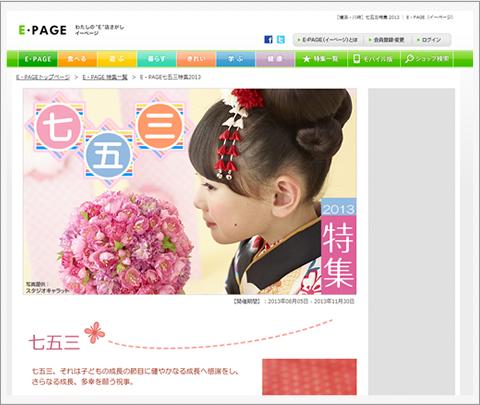This screenshot has height=405, width=480.
Task: Follow the E-PAGE 特集一覧 breadcrumb link
Action: point(105,77)
